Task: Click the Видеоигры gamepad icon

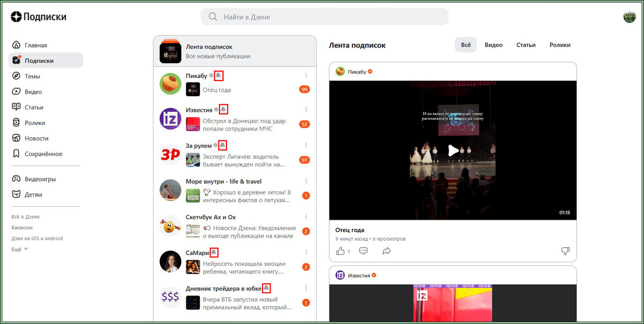Action: pyautogui.click(x=17, y=179)
